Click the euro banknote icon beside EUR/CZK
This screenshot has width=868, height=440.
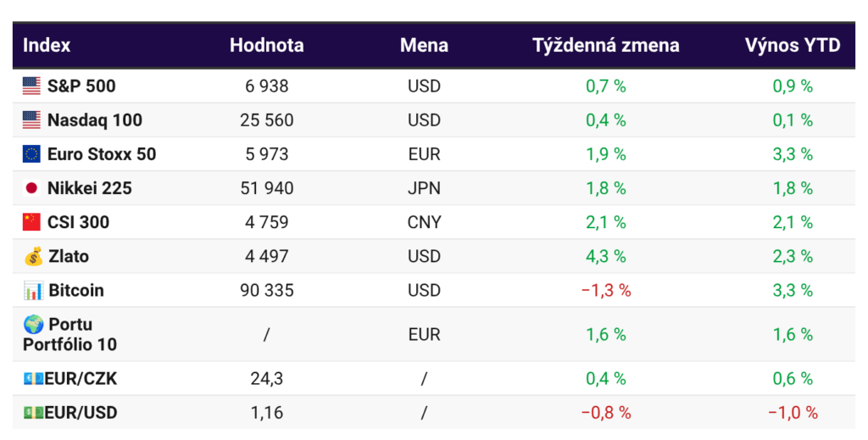coord(33,379)
